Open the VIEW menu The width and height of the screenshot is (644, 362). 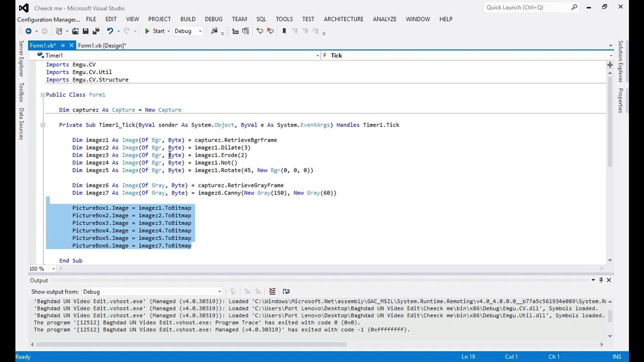click(x=132, y=19)
